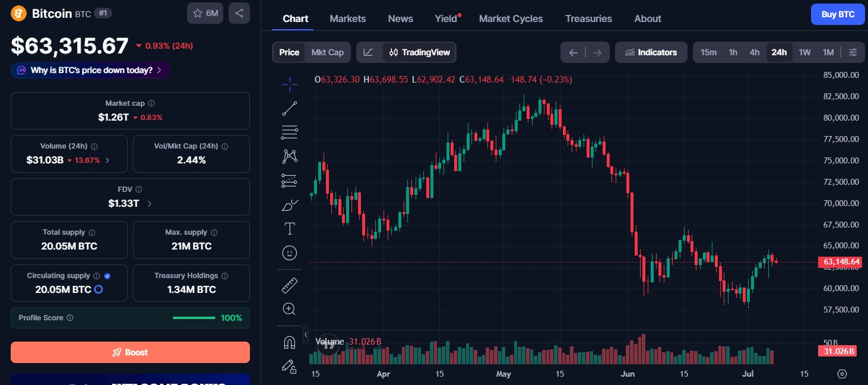Click the Boost button
The width and height of the screenshot is (868, 385).
130,352
